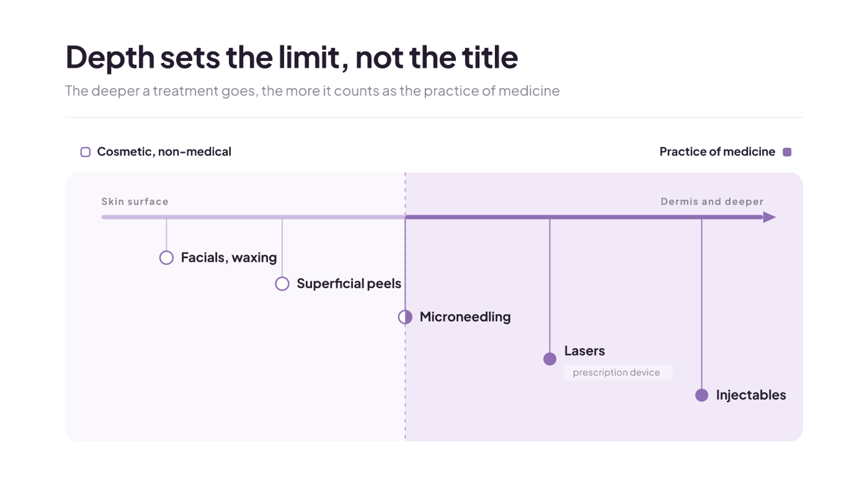Viewport: 868px width, 492px height.
Task: Click the 'Facials, waxing' label text
Action: pyautogui.click(x=229, y=258)
